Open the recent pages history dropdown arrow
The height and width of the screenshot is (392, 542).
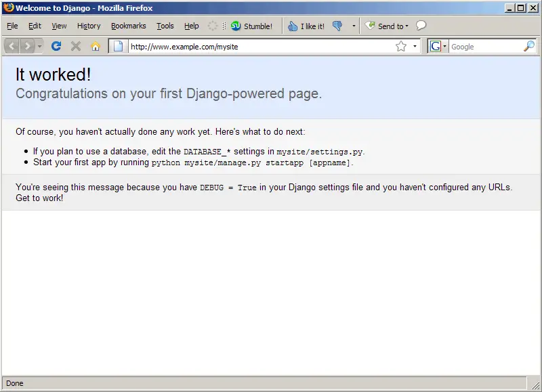[39, 46]
